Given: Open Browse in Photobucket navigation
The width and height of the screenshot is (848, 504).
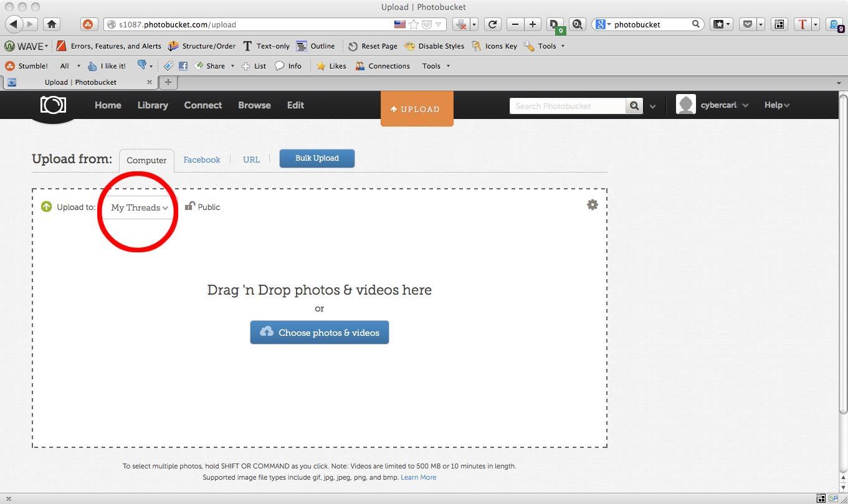Looking at the screenshot, I should (254, 105).
